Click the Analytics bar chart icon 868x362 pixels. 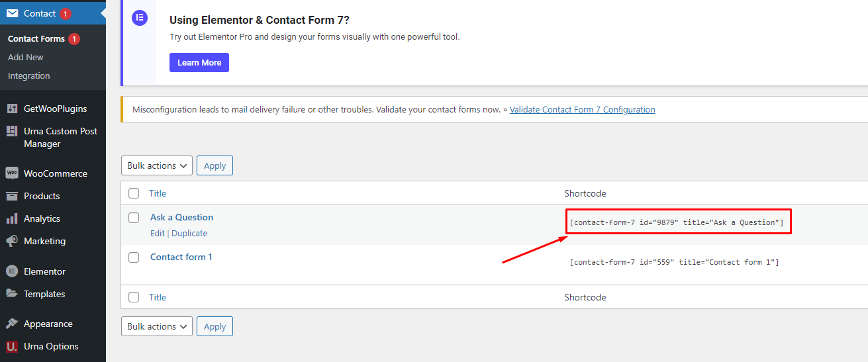point(12,218)
